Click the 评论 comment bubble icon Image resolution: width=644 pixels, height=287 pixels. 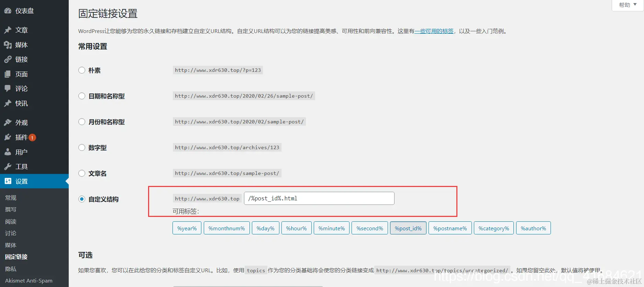point(8,89)
